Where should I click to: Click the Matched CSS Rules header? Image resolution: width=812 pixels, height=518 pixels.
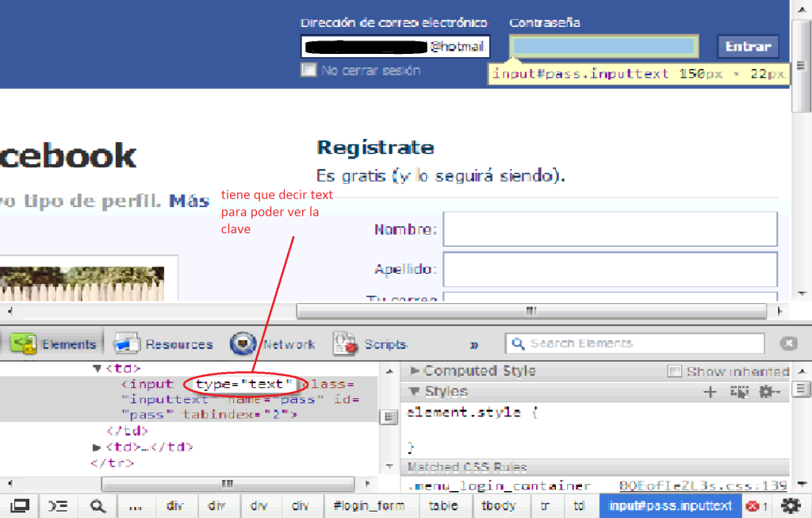tap(596, 467)
